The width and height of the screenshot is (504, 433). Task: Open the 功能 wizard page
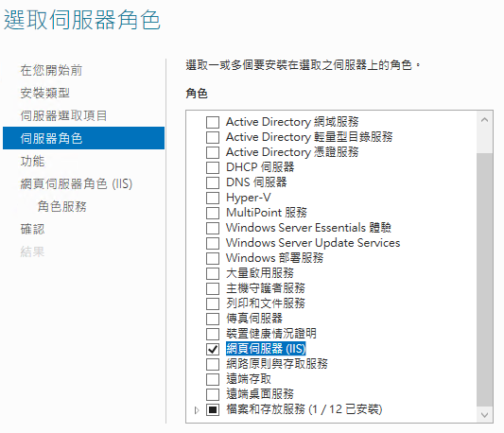pos(32,161)
